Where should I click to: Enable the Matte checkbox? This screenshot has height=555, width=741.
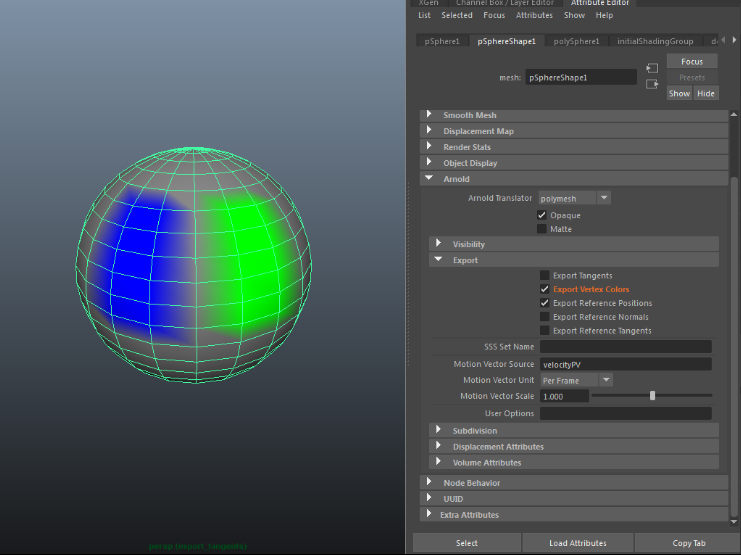tap(542, 229)
